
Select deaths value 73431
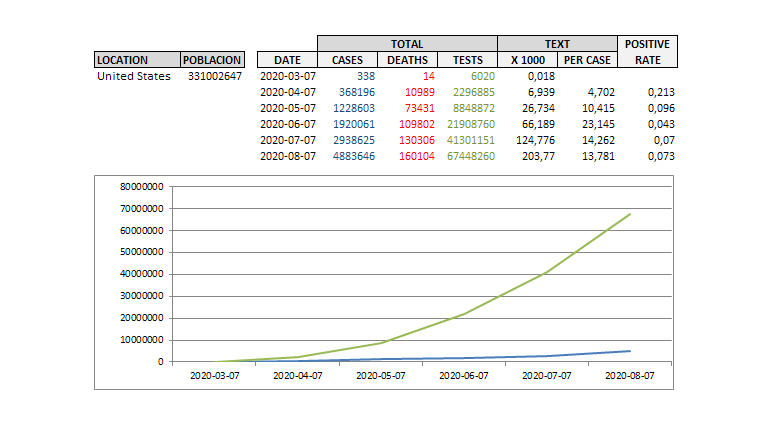(x=420, y=108)
